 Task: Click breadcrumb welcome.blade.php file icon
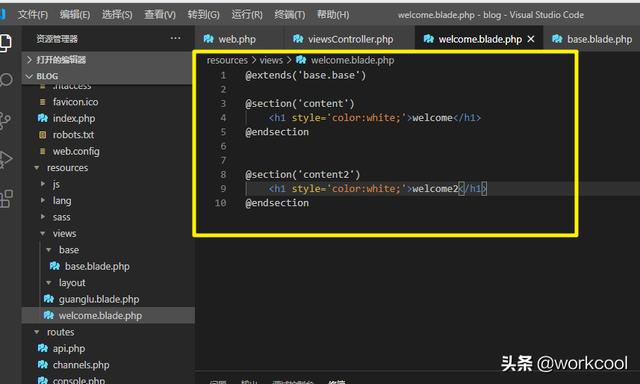301,60
